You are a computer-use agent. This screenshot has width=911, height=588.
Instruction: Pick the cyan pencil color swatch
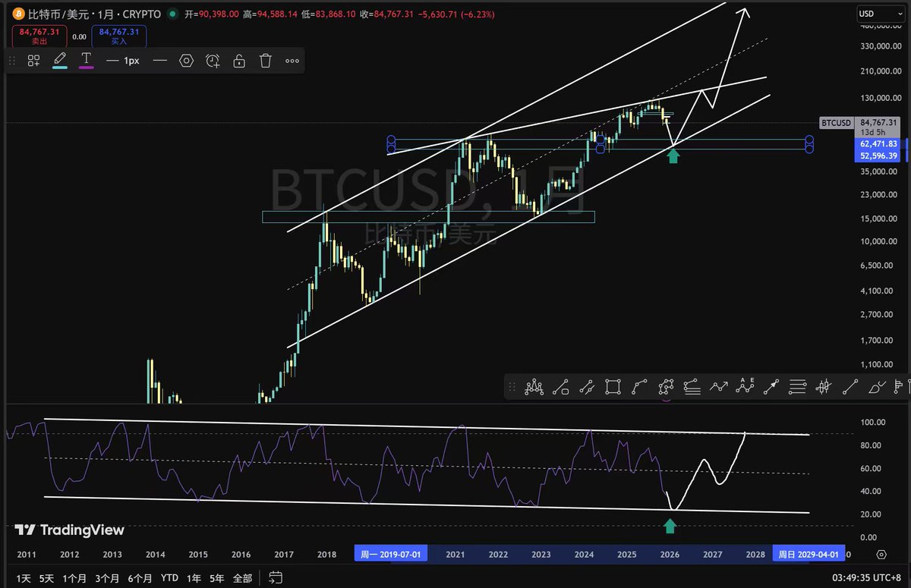[59, 68]
